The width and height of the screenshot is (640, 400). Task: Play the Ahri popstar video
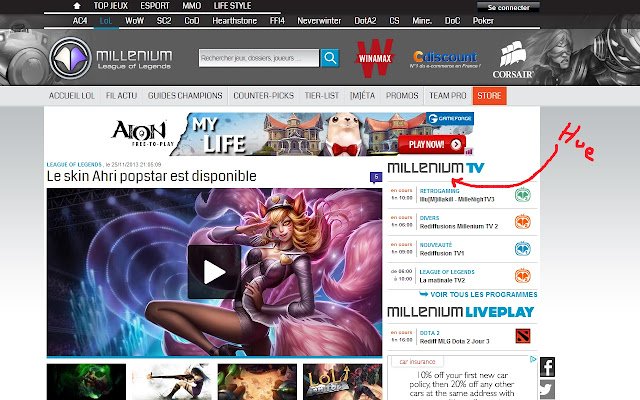point(214,272)
